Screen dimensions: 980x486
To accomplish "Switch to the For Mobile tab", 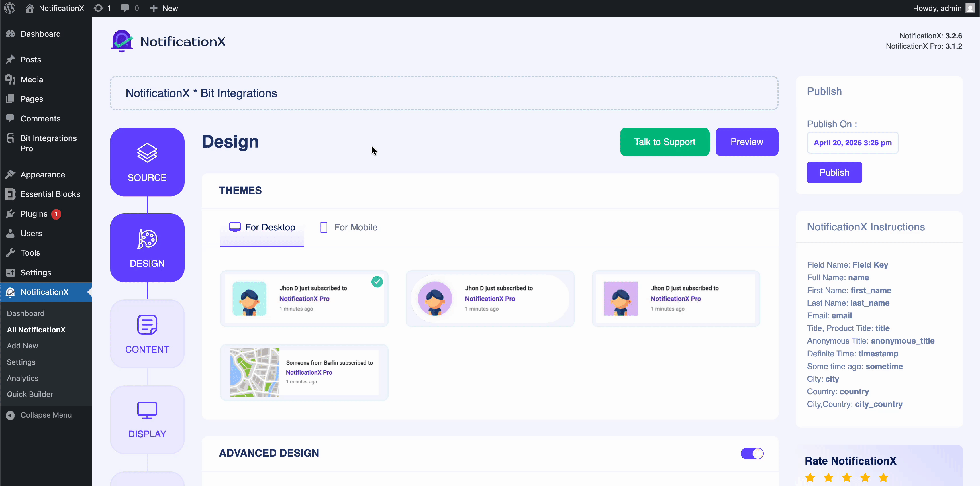I will (x=348, y=227).
